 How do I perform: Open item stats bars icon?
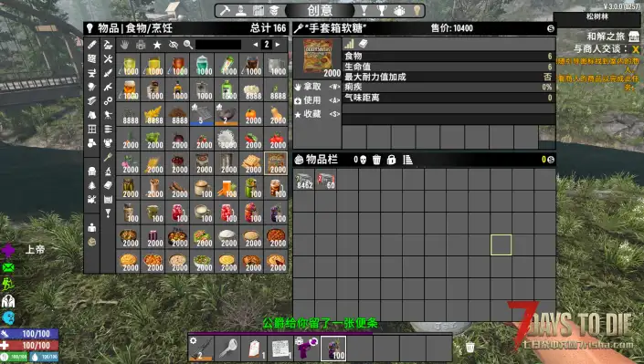[349, 44]
